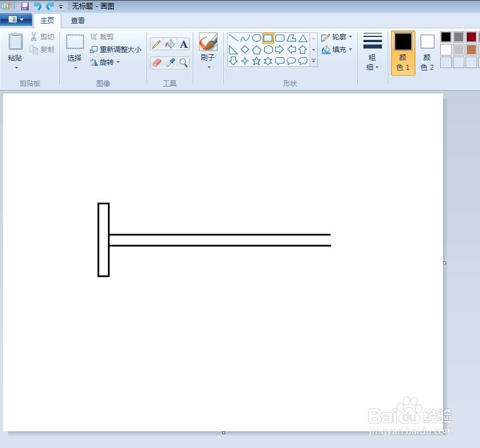The width and height of the screenshot is (480, 448).
Task: Activate 颜色 2 background color box
Action: tap(427, 53)
